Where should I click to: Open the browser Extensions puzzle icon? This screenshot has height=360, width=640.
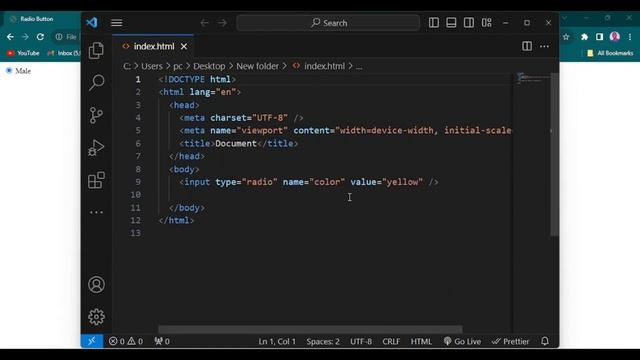(584, 37)
